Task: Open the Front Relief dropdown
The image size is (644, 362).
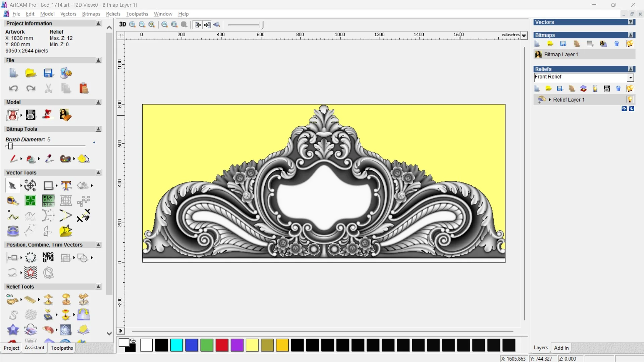Action: (631, 77)
